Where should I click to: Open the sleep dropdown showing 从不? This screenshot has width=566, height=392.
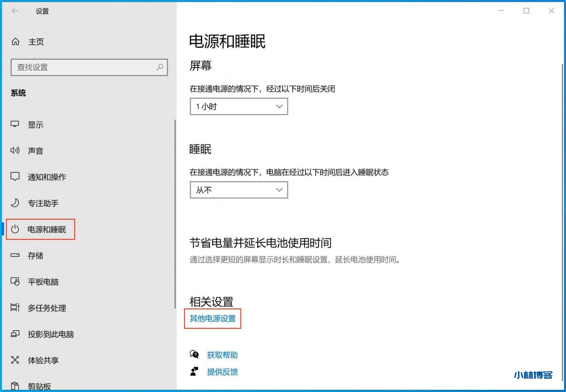(x=239, y=190)
